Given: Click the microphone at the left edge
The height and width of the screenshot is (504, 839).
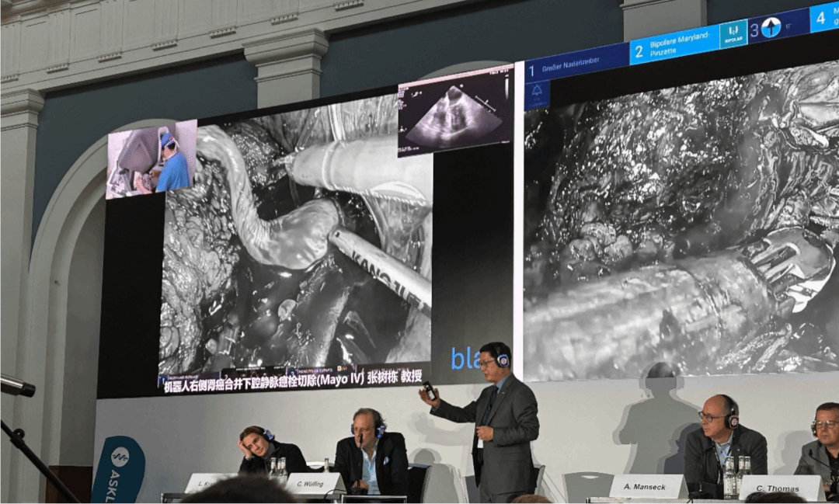Looking at the screenshot, I should [17, 385].
